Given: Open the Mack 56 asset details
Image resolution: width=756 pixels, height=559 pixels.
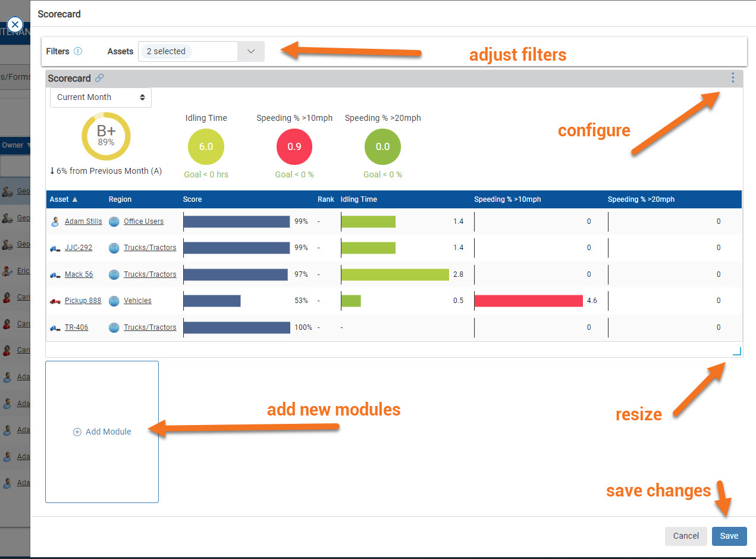Looking at the screenshot, I should click(78, 274).
